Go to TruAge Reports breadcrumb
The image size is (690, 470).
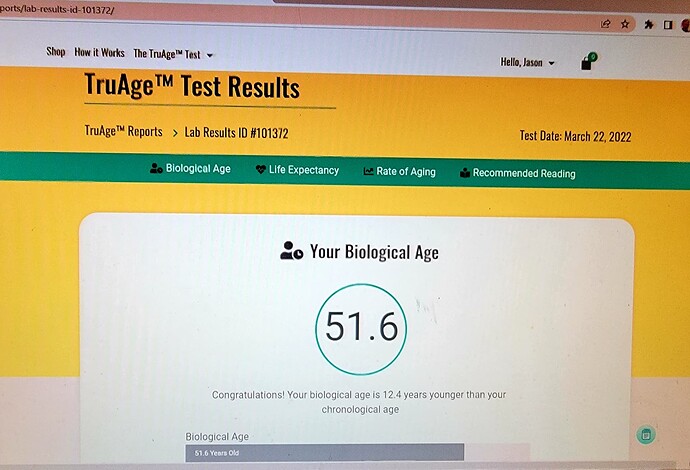coord(124,131)
